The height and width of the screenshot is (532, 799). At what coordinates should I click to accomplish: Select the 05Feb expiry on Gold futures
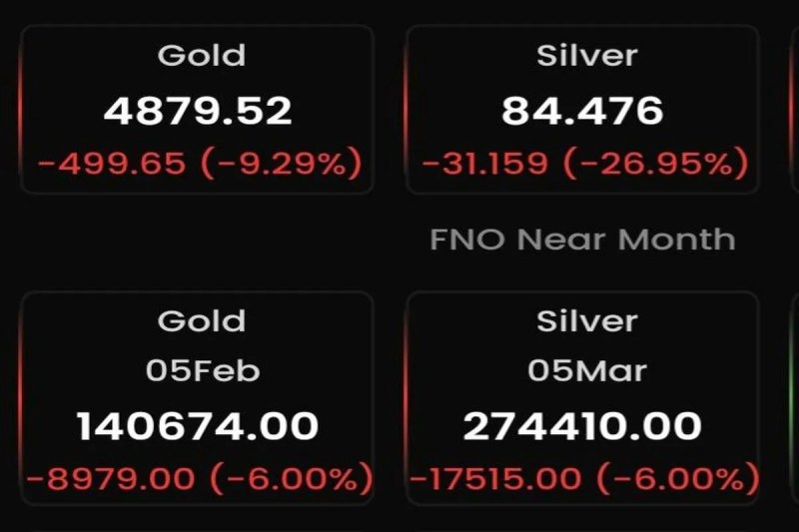point(202,371)
